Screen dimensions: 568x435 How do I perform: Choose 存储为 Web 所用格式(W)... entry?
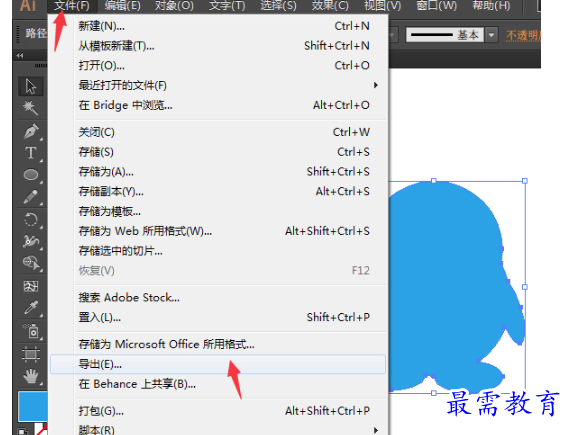(218, 231)
